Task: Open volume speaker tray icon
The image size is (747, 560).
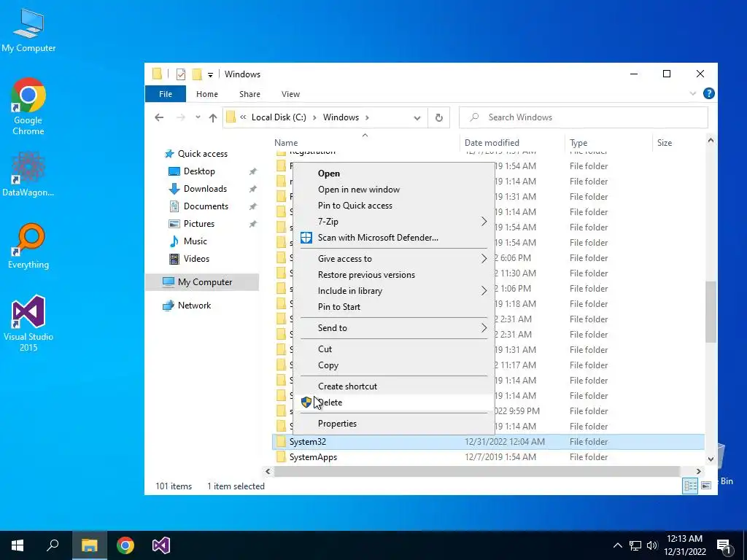Action: coord(652,545)
